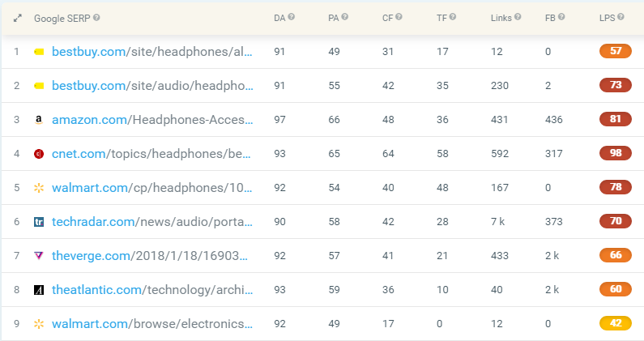Image resolution: width=644 pixels, height=341 pixels.
Task: Click the red LPS badge showing 98
Action: (616, 153)
